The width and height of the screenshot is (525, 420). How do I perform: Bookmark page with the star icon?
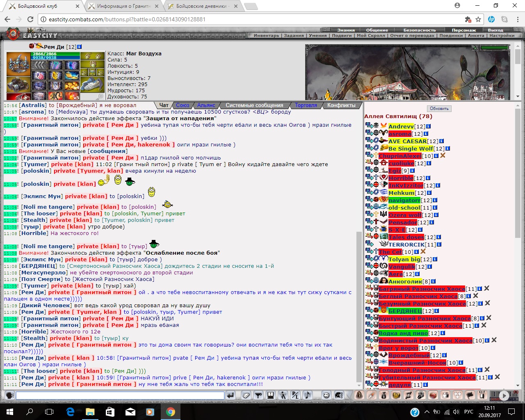(478, 19)
